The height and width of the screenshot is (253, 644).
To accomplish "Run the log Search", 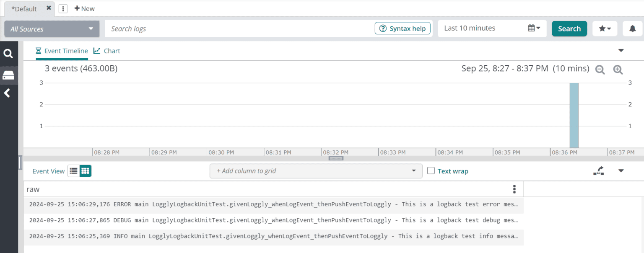I will pyautogui.click(x=569, y=28).
